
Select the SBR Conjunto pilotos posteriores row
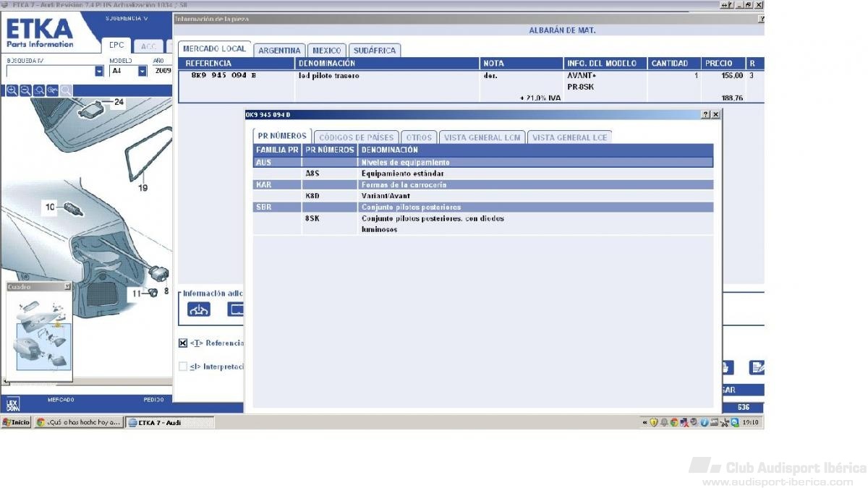[x=482, y=207]
